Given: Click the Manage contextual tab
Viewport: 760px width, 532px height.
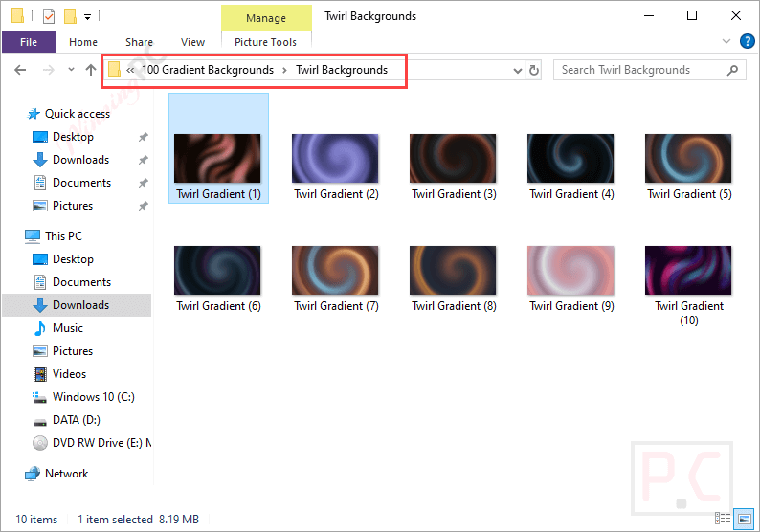Looking at the screenshot, I should (266, 18).
